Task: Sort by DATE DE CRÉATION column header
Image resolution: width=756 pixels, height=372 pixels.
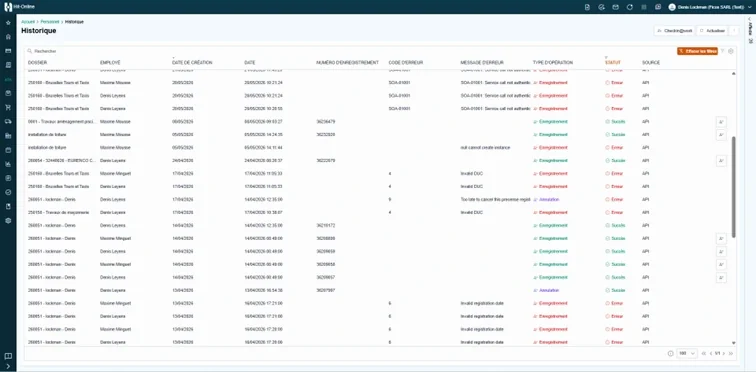Action: point(192,63)
